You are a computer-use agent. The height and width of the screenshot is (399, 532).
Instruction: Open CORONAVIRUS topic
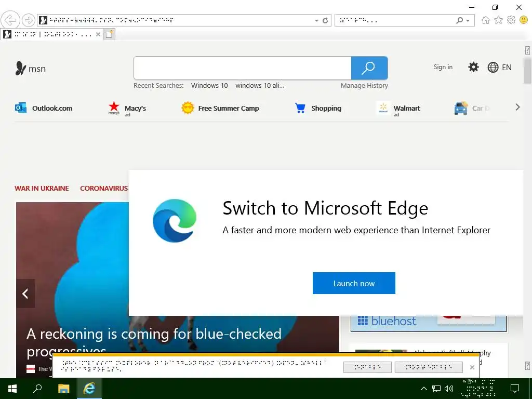pos(104,188)
